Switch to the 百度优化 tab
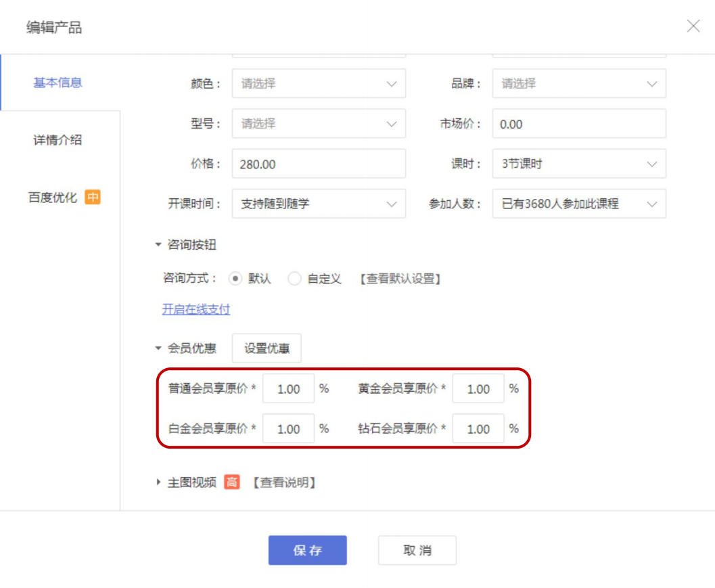 pos(53,198)
